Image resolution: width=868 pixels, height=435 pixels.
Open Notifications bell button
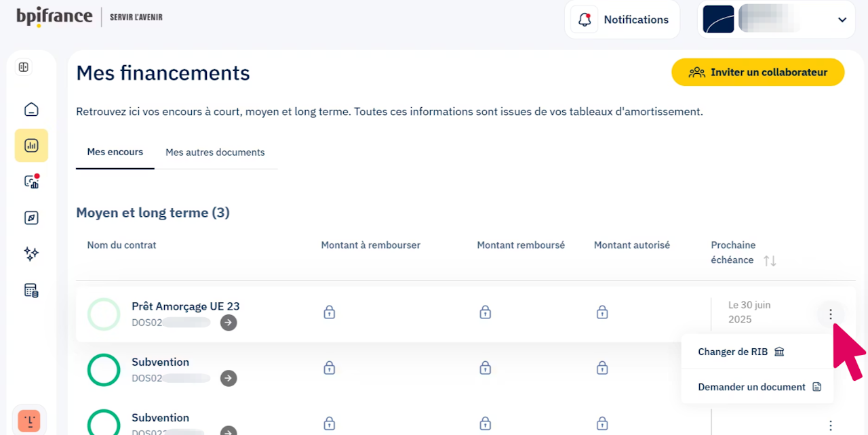click(x=623, y=20)
